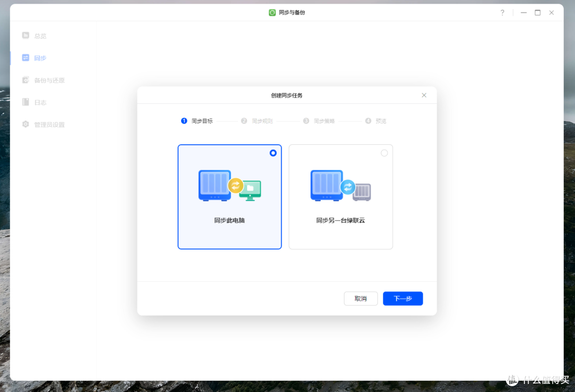
Task: Click step 2 同步规则 in wizard
Action: click(257, 121)
